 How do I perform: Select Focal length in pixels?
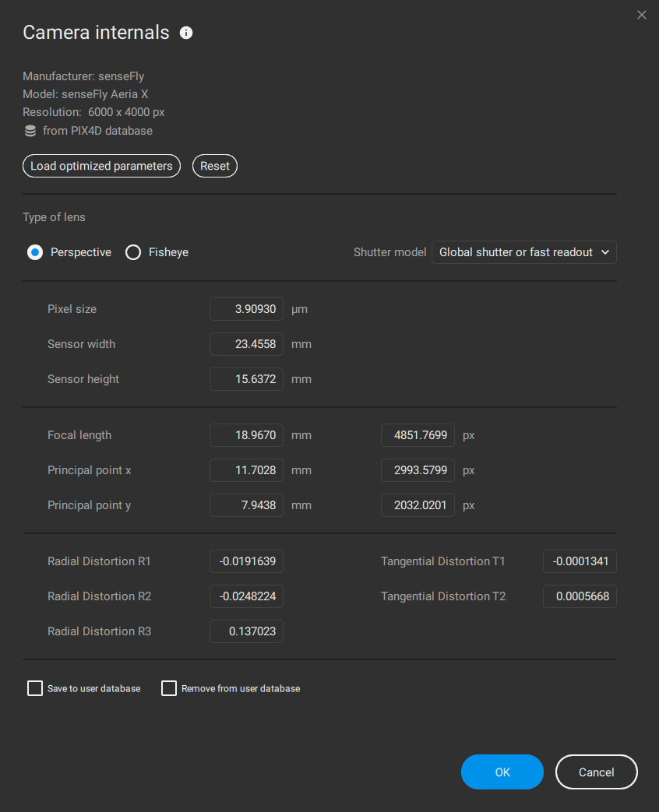coord(418,435)
